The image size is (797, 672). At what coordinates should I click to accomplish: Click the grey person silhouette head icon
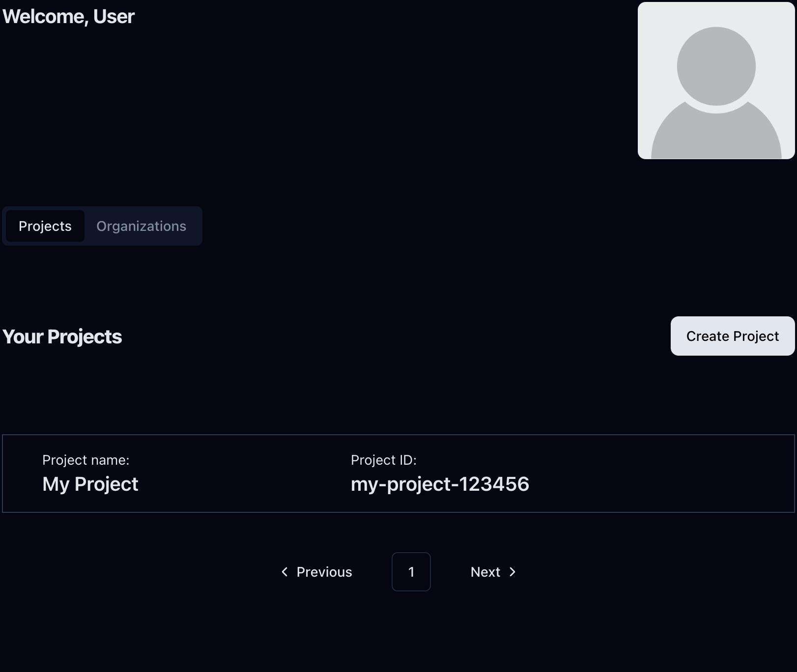716,66
